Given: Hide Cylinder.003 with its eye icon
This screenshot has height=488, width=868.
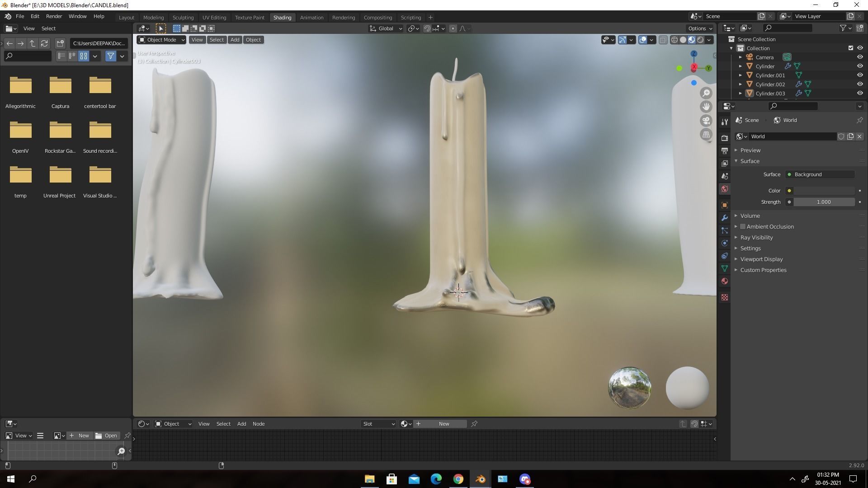Looking at the screenshot, I should tap(860, 94).
